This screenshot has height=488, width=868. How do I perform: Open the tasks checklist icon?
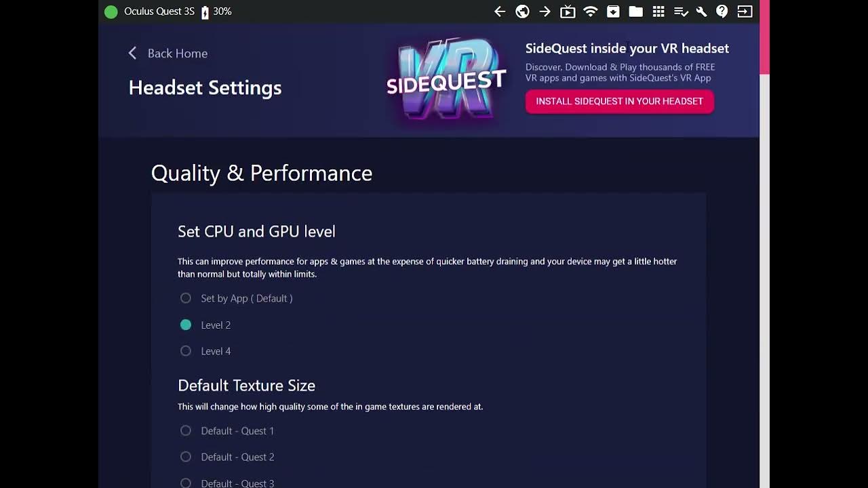tap(681, 12)
